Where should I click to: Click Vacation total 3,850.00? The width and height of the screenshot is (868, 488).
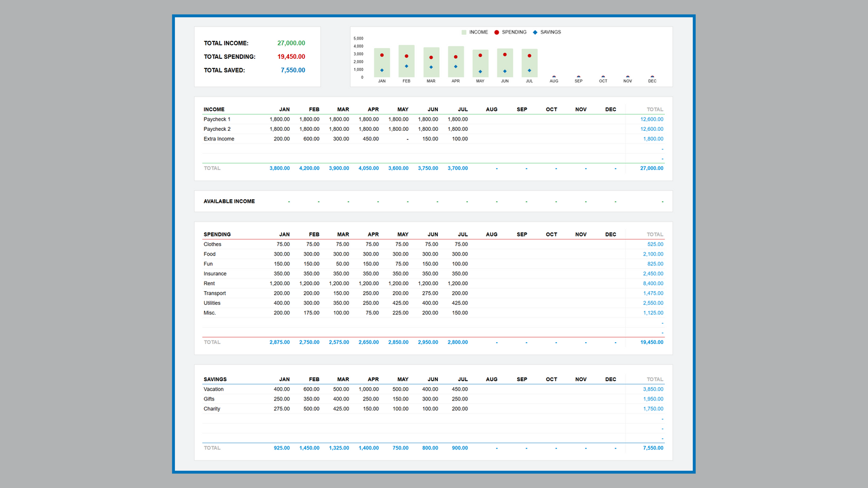pyautogui.click(x=654, y=390)
